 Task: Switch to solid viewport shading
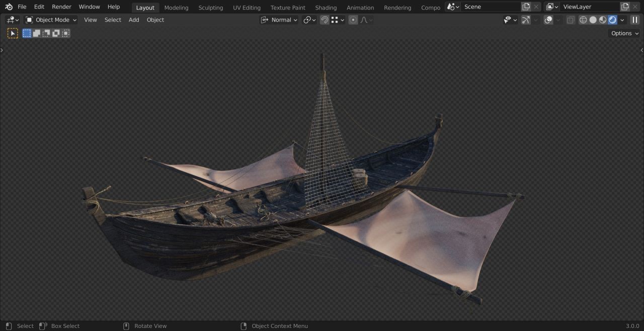click(x=593, y=20)
